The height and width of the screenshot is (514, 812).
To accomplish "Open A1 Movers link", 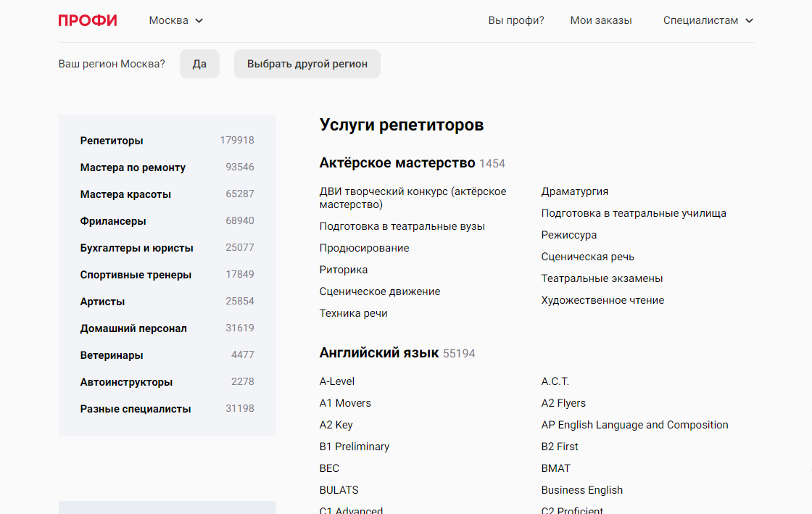I will coord(345,403).
